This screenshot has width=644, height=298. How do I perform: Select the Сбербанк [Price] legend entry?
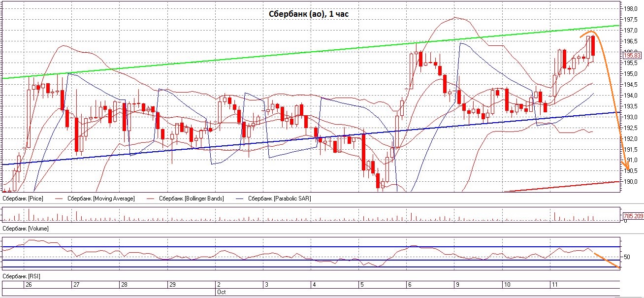pyautogui.click(x=23, y=199)
